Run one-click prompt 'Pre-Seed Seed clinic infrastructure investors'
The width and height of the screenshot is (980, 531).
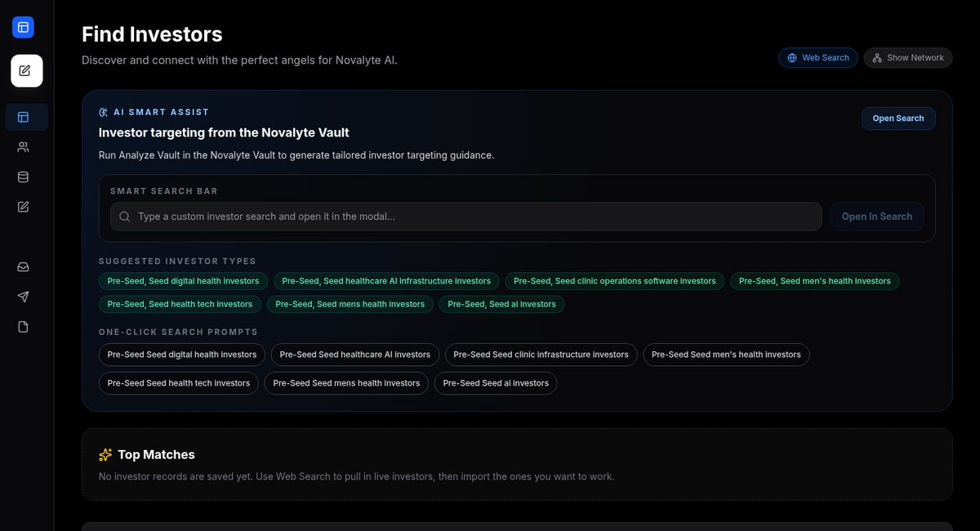541,355
